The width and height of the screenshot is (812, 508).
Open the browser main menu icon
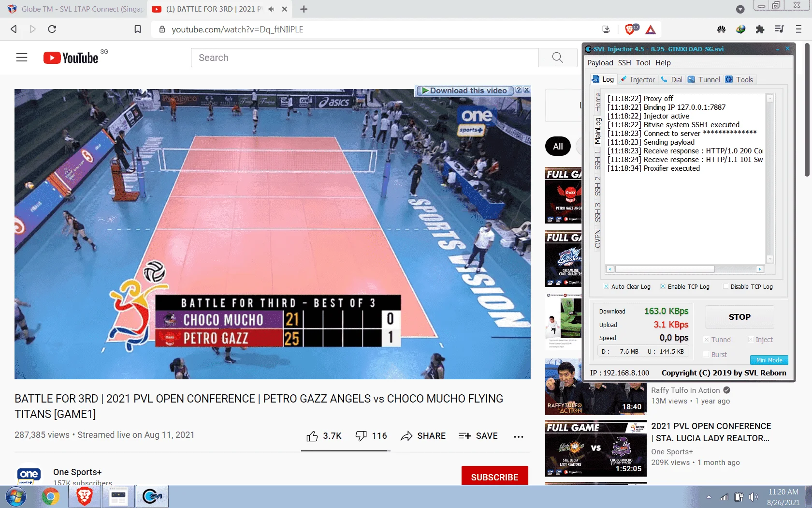tap(798, 29)
